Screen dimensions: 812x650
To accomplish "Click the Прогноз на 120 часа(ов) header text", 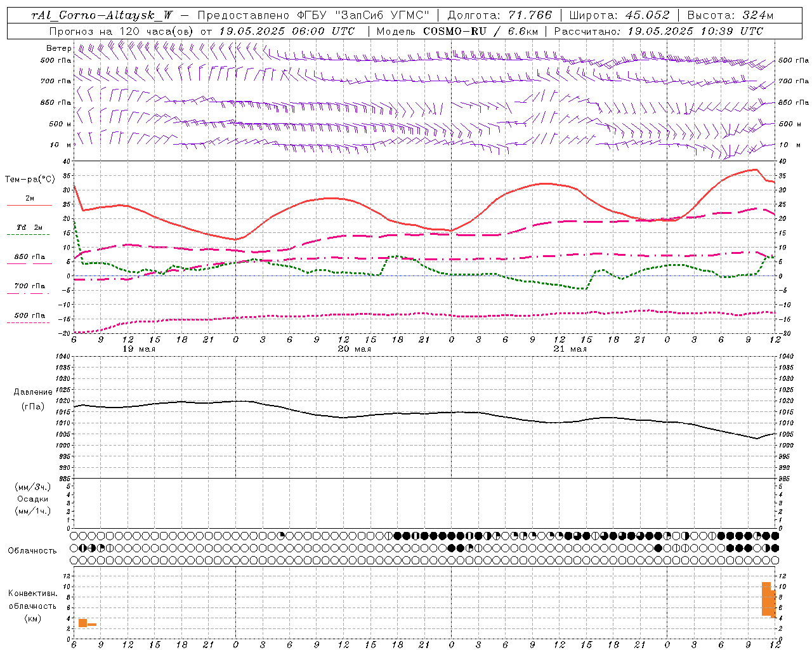I will (x=122, y=31).
